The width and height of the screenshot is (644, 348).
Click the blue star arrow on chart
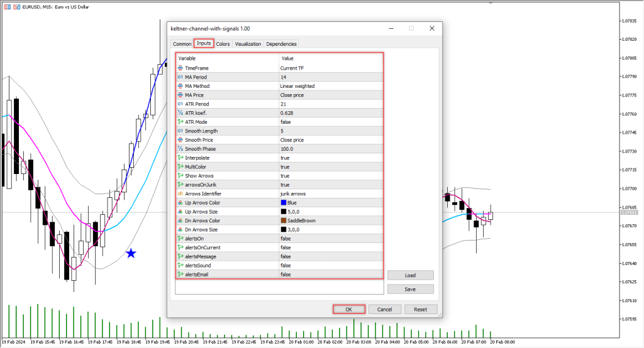click(131, 253)
